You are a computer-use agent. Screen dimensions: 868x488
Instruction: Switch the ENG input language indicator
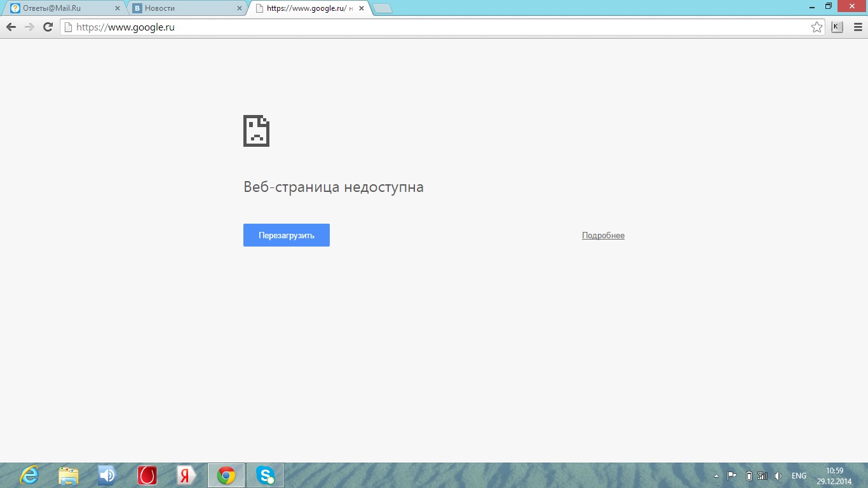click(799, 476)
